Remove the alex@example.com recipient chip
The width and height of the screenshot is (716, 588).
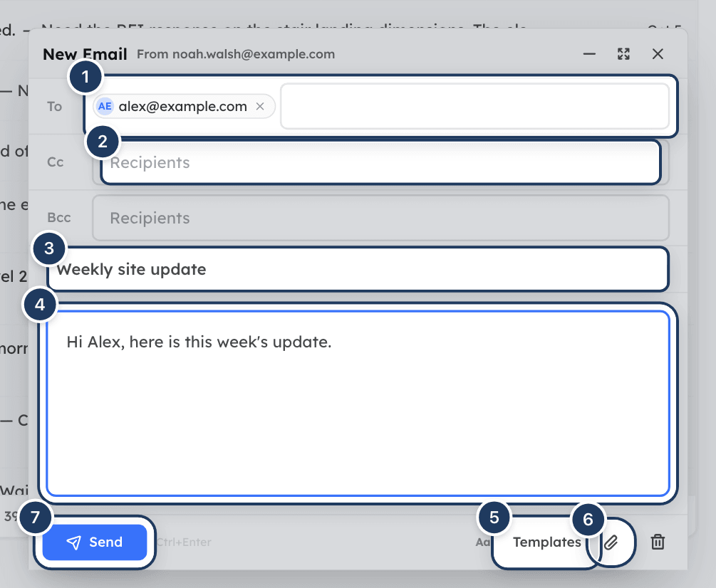[260, 106]
